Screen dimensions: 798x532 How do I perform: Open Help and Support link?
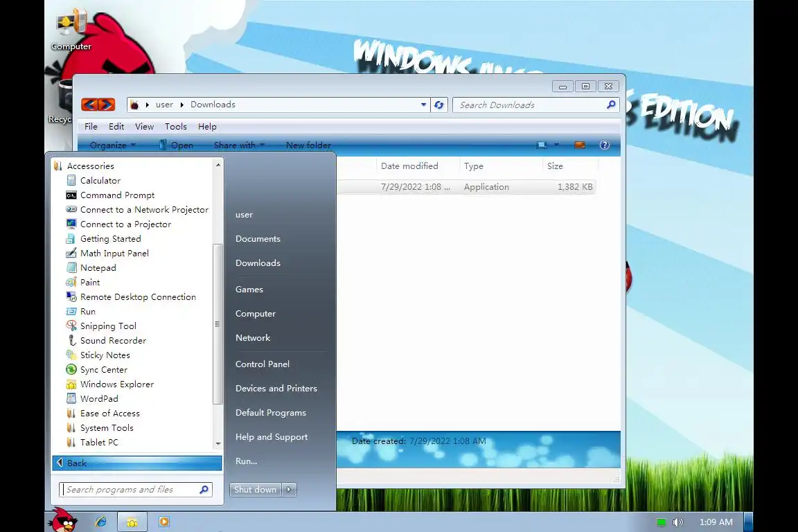[x=272, y=437]
